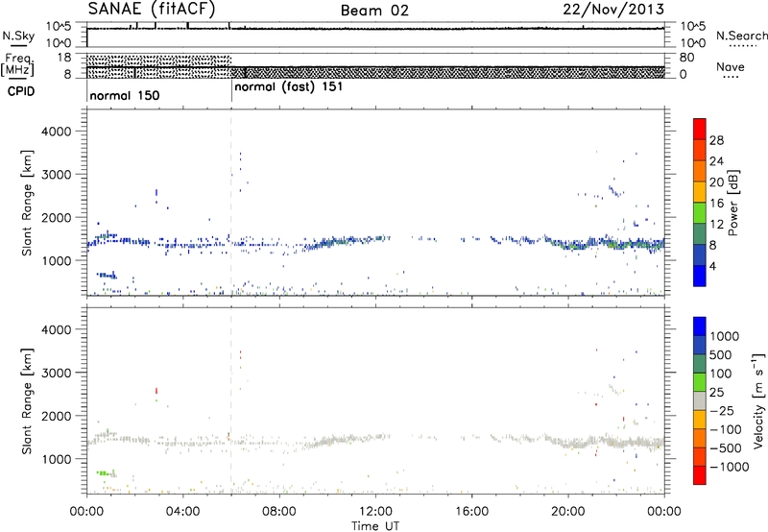Image resolution: width=768 pixels, height=532 pixels.
Task: Click the light green Power colorbar swatch above 12
Action: (700, 213)
